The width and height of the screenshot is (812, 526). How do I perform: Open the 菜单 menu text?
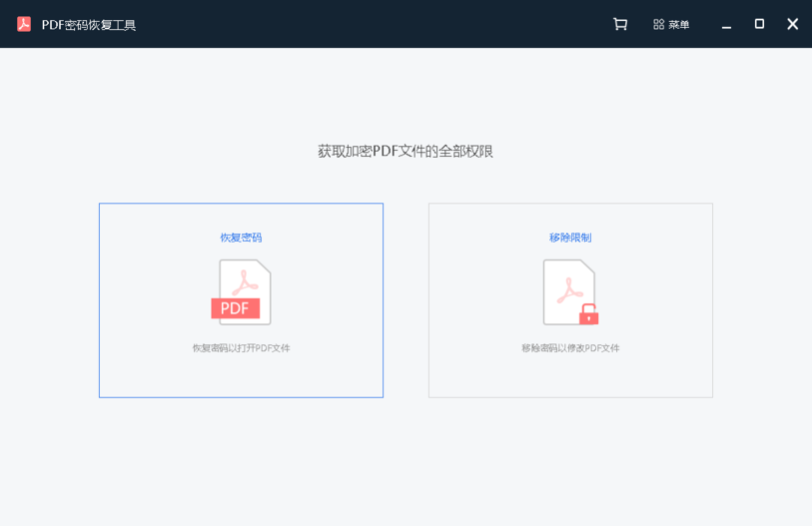[x=679, y=24]
